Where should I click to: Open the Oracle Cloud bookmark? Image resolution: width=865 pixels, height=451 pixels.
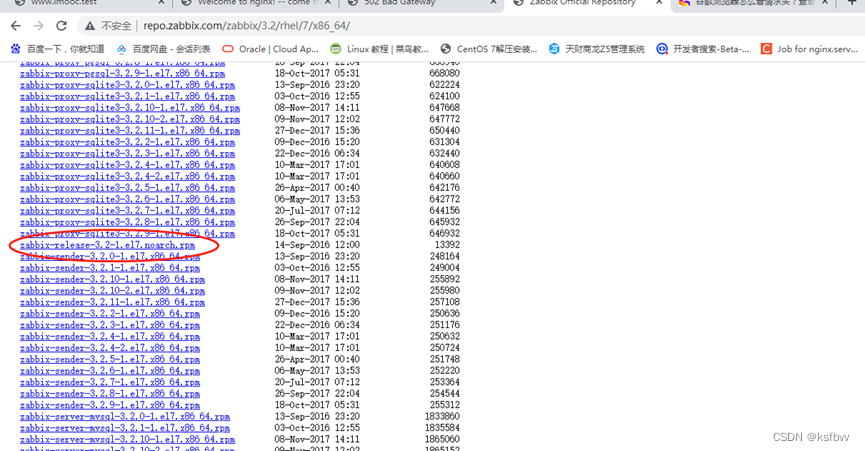(270, 49)
